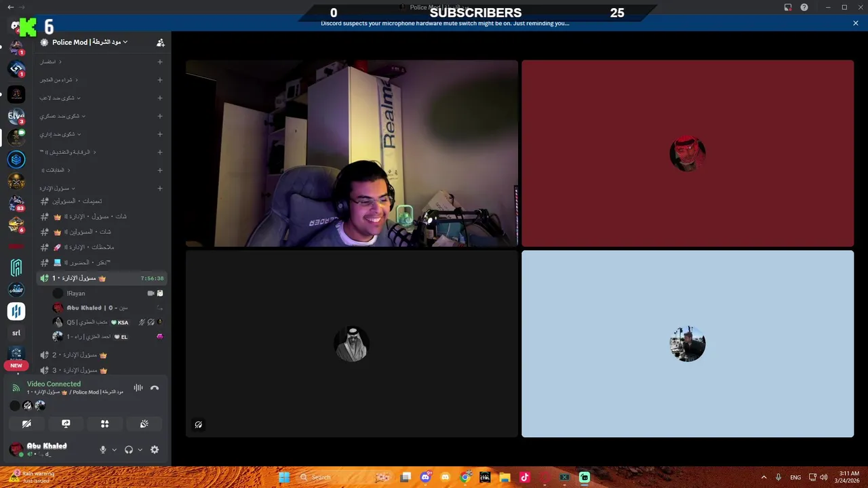The width and height of the screenshot is (868, 488).
Task: Open Windows Start menu
Action: [x=284, y=477]
